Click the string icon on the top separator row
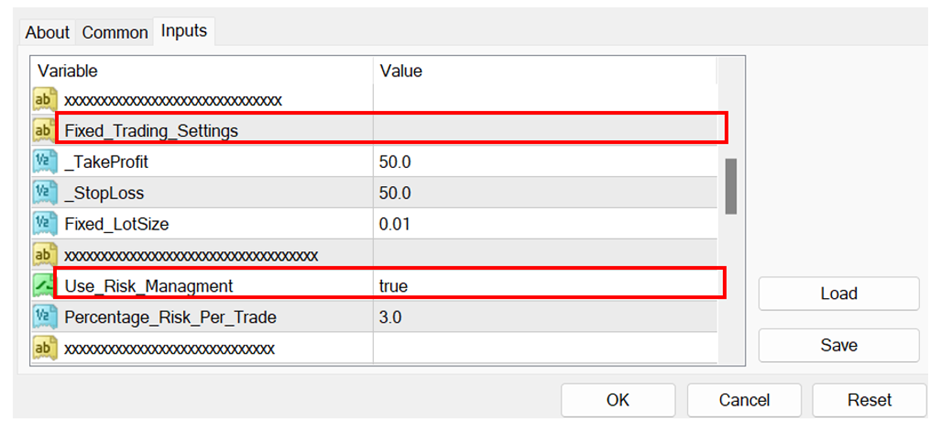Image resolution: width=940 pixels, height=422 pixels. click(x=44, y=99)
